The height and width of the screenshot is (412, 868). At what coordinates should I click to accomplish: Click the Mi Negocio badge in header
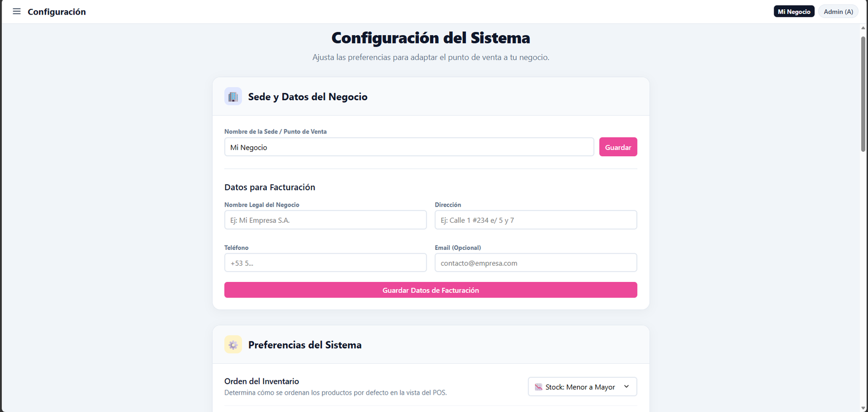(x=794, y=11)
